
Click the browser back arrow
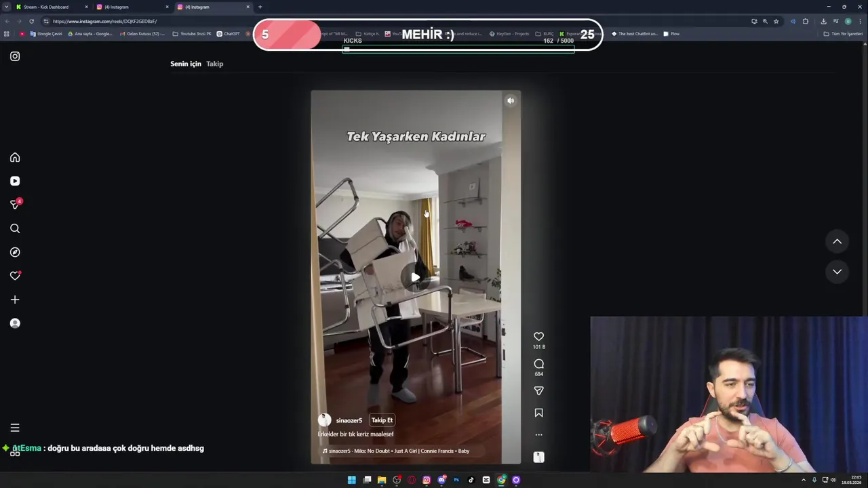[x=7, y=21]
